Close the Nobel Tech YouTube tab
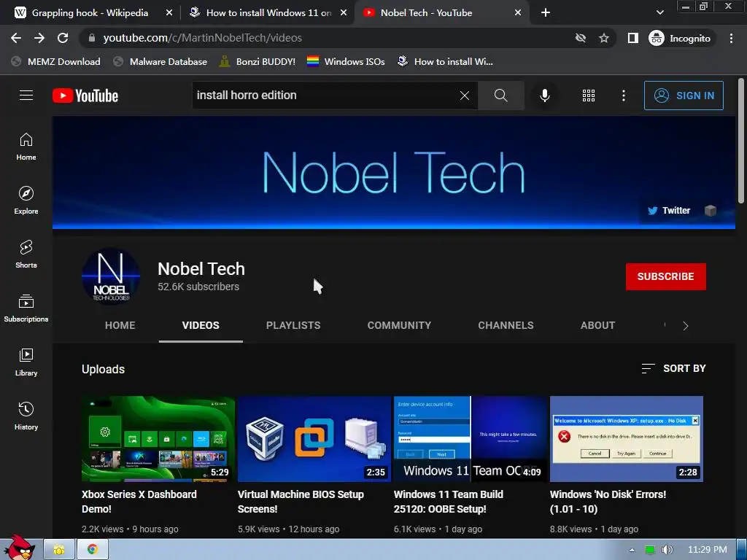Screen dimensions: 747x560 click(518, 13)
